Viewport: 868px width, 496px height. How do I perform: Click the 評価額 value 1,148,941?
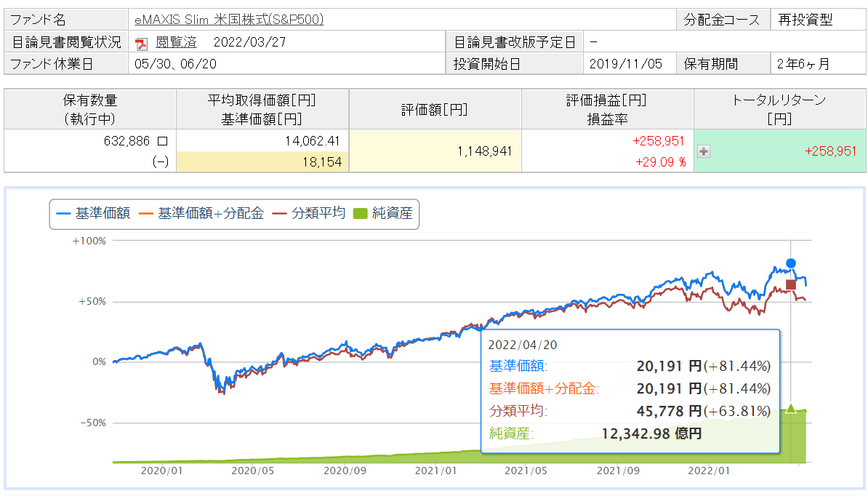484,151
